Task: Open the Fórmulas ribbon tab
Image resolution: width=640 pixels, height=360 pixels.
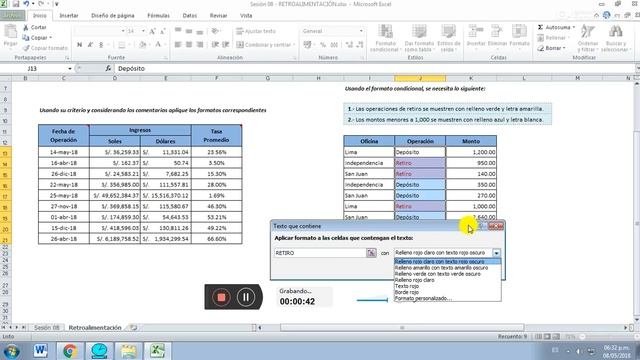Action: click(x=158, y=16)
